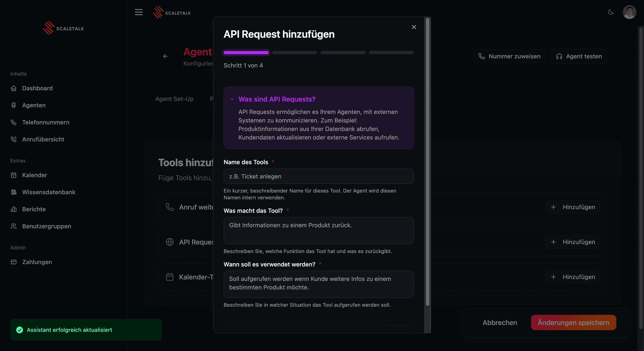
Task: Click the step 1 progress bar
Action: coord(246,52)
